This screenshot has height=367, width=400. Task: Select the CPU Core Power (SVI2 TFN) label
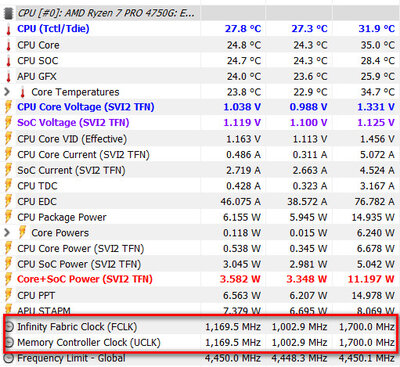tap(81, 248)
